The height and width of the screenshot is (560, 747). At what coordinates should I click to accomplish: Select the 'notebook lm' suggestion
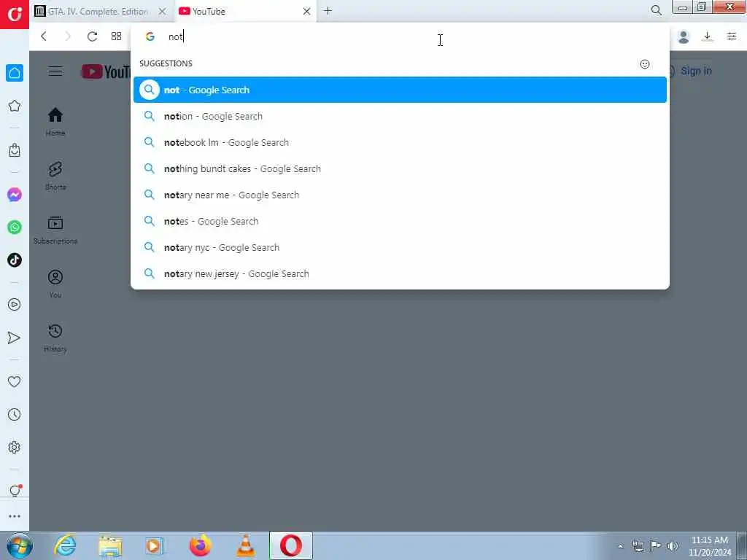pyautogui.click(x=400, y=142)
